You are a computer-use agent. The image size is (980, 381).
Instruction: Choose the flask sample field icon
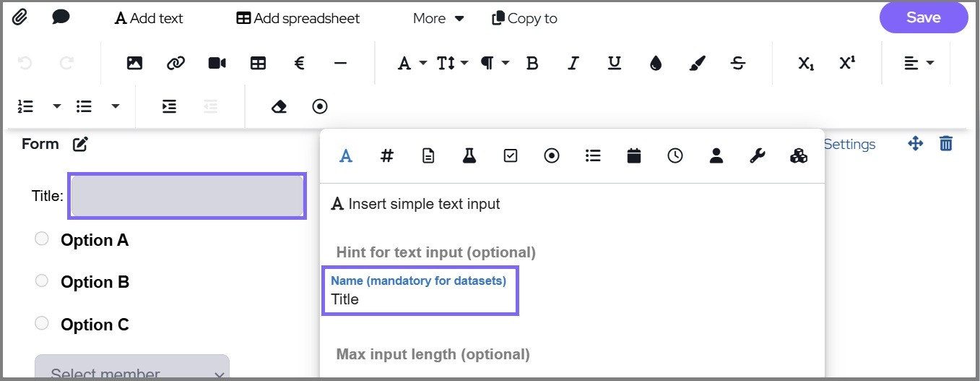click(x=469, y=155)
